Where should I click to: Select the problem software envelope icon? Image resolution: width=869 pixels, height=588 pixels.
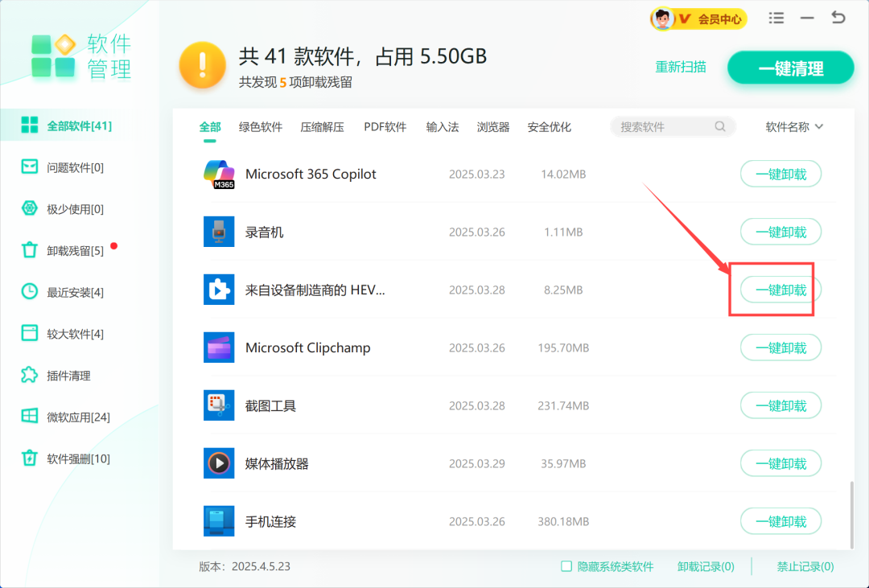pyautogui.click(x=30, y=167)
